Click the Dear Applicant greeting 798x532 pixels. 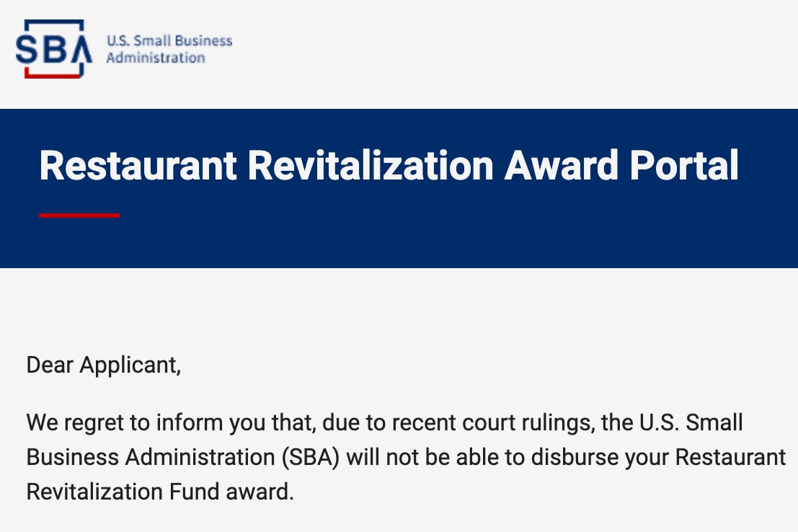point(103,365)
